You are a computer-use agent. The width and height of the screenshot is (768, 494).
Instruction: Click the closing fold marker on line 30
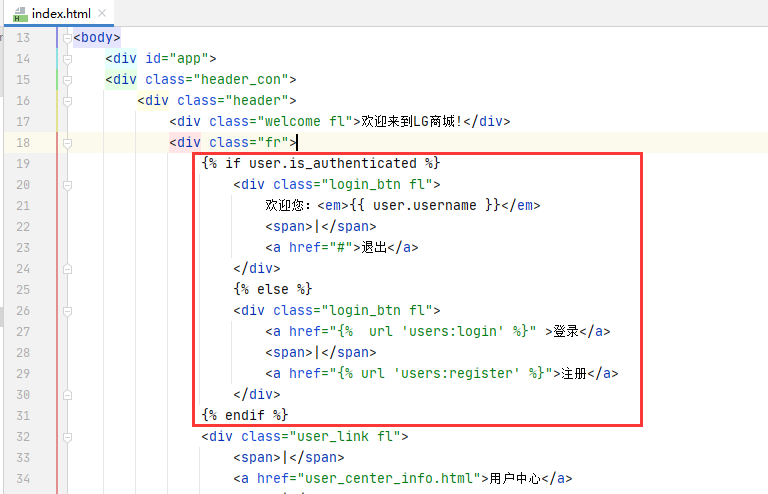68,395
